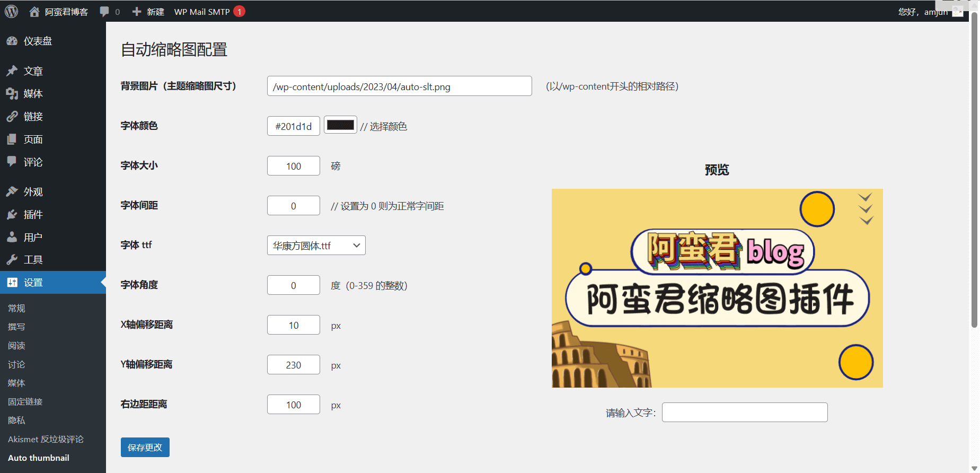This screenshot has width=980, height=473.
Task: Select Auto thumbnail submenu item
Action: [x=39, y=458]
